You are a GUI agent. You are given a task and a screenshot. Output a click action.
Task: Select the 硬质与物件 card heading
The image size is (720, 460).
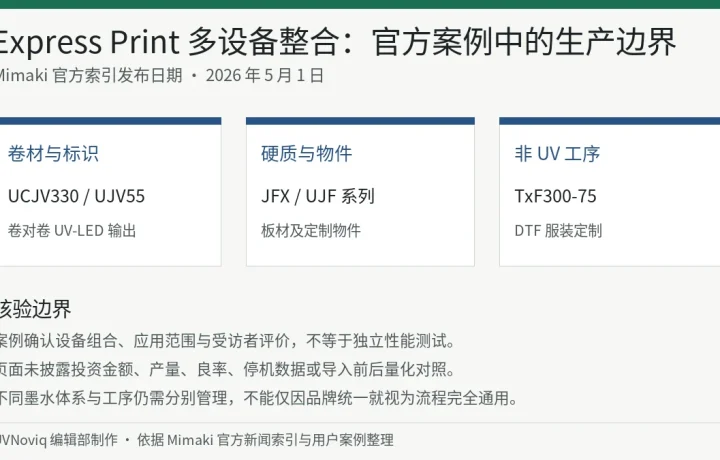tap(306, 153)
